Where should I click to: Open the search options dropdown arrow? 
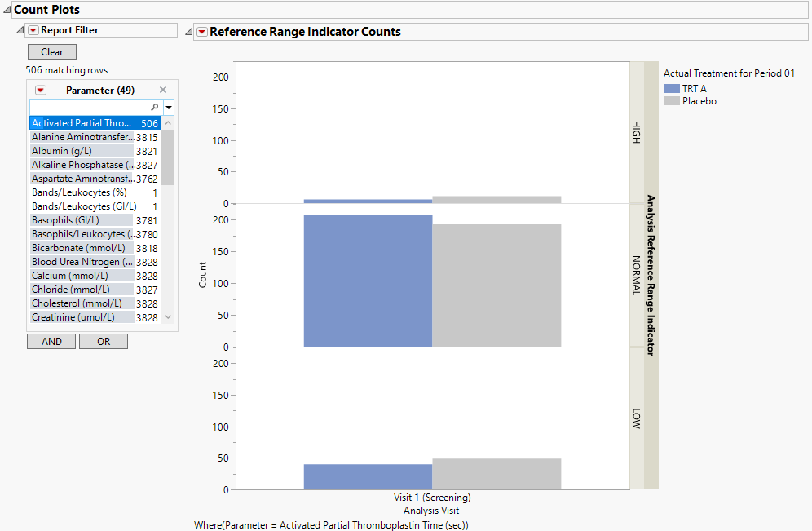pos(169,108)
